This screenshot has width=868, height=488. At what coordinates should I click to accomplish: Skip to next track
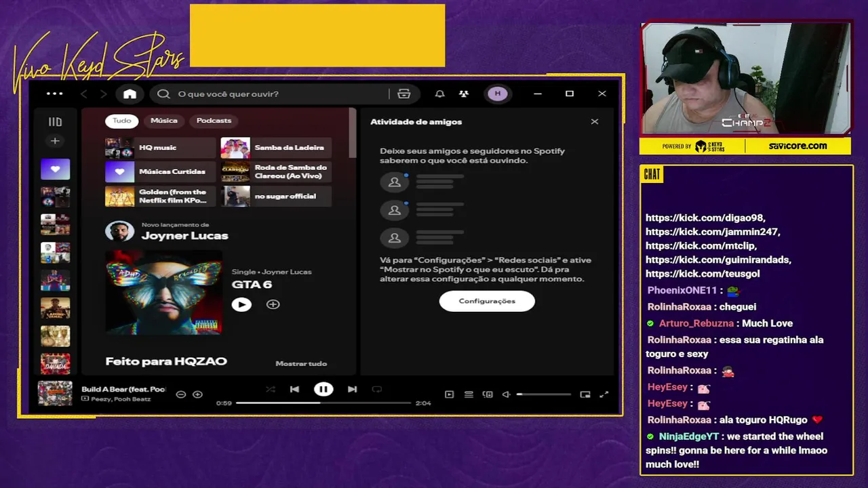coord(352,390)
